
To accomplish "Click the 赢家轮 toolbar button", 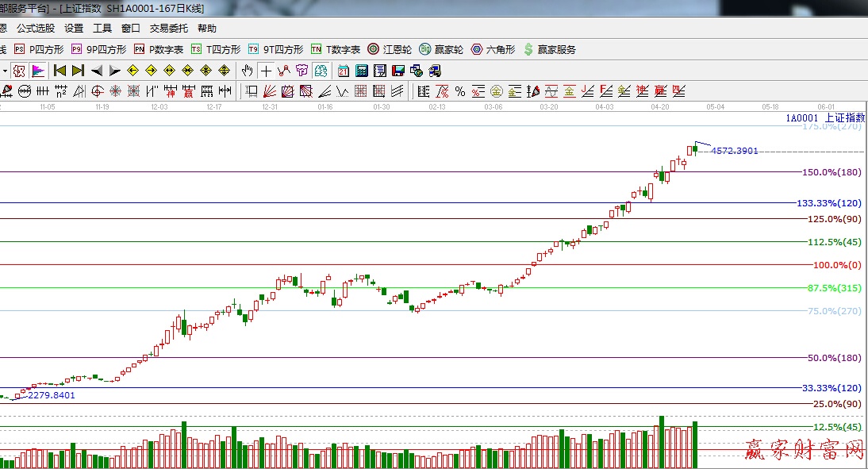I will [441, 49].
